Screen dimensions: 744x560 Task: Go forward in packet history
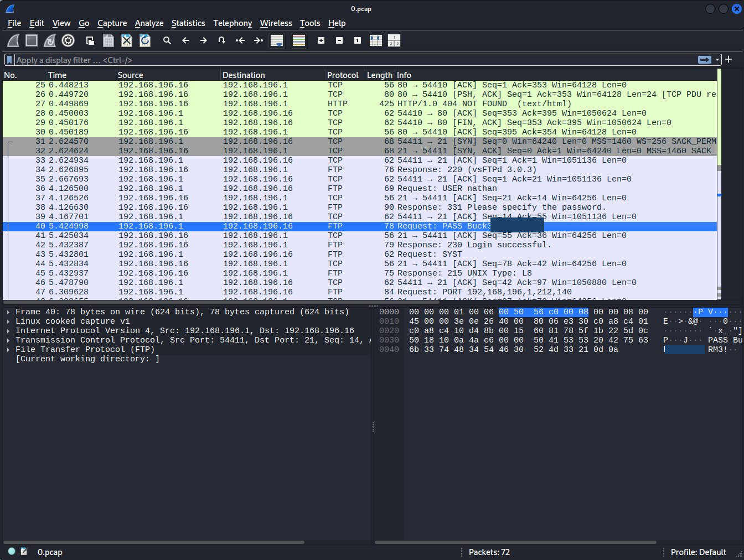[x=204, y=40]
